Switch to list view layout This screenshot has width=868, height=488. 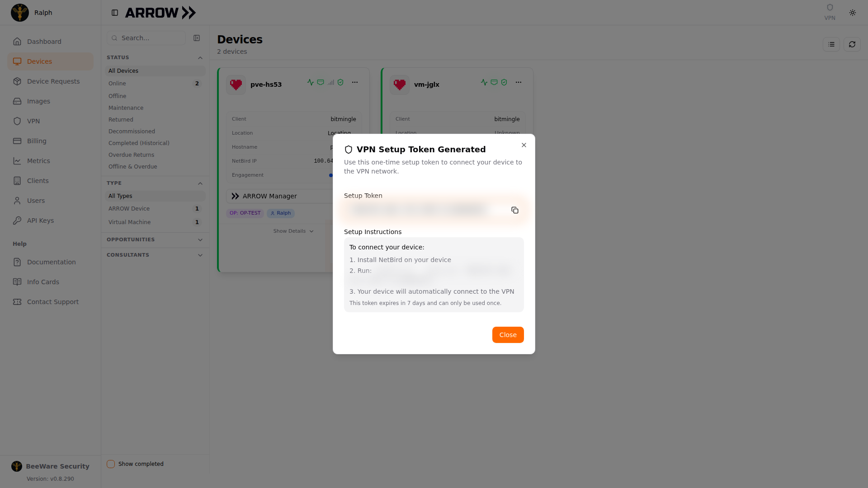831,44
